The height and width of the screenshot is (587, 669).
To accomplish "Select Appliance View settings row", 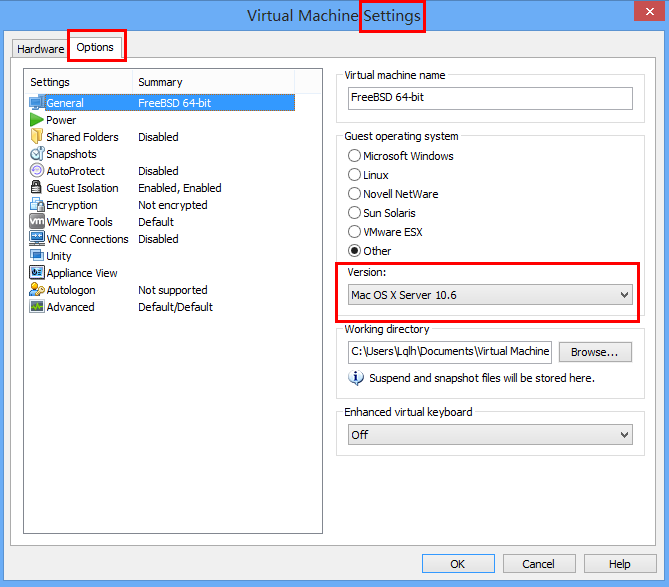I will 162,273.
